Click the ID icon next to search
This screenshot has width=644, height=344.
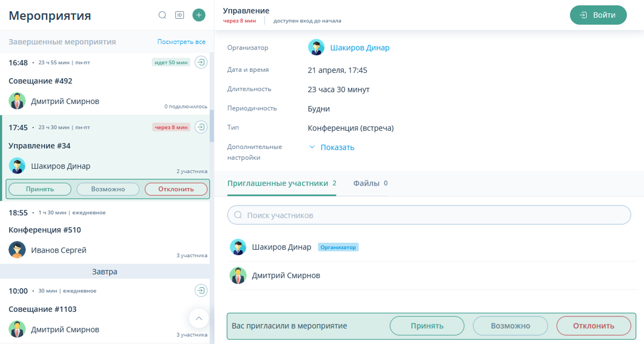(180, 15)
